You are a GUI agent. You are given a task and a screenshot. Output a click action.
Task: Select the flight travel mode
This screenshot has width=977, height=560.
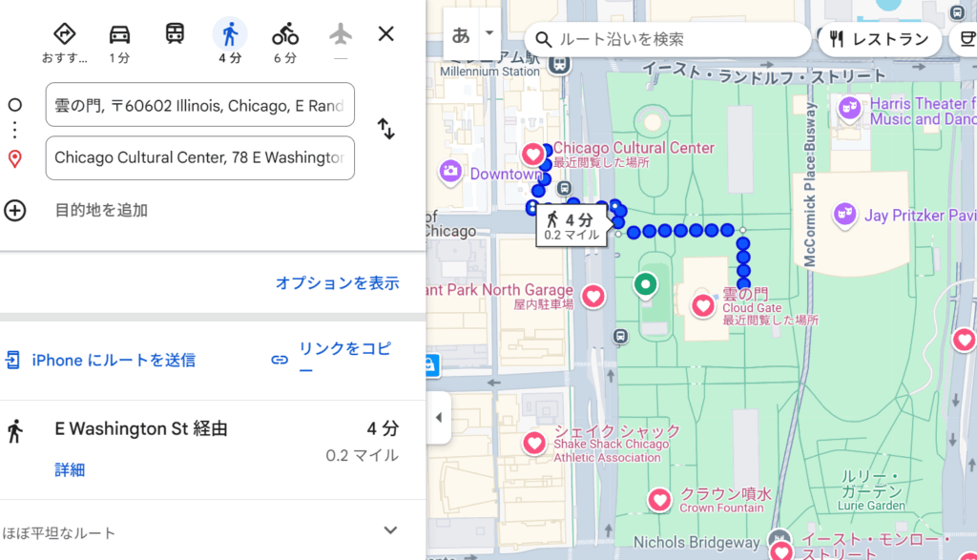[x=340, y=35]
